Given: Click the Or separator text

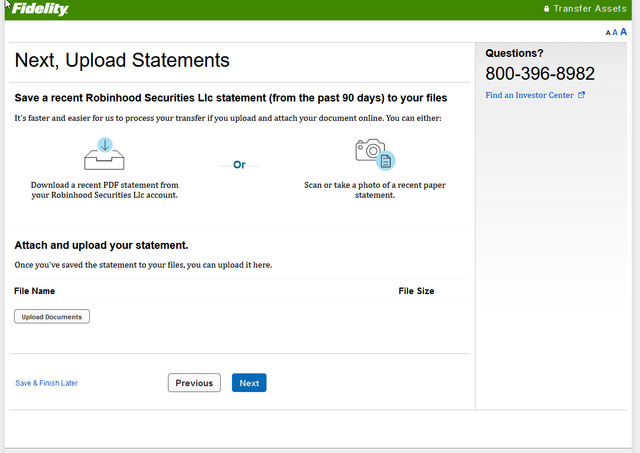Looking at the screenshot, I should tap(239, 165).
